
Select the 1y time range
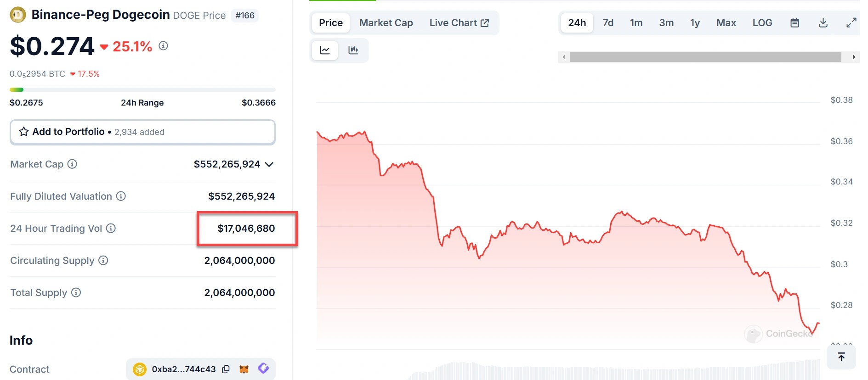pos(695,23)
